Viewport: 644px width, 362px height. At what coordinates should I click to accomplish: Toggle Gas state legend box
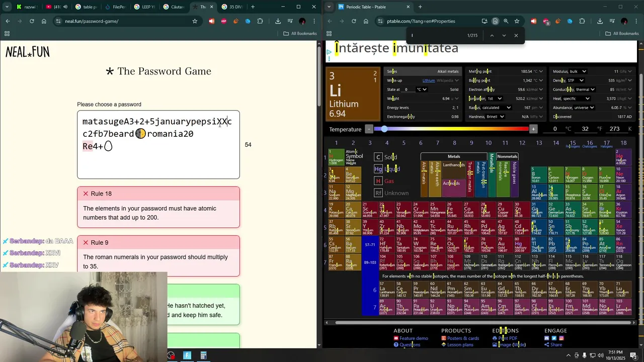point(378,181)
